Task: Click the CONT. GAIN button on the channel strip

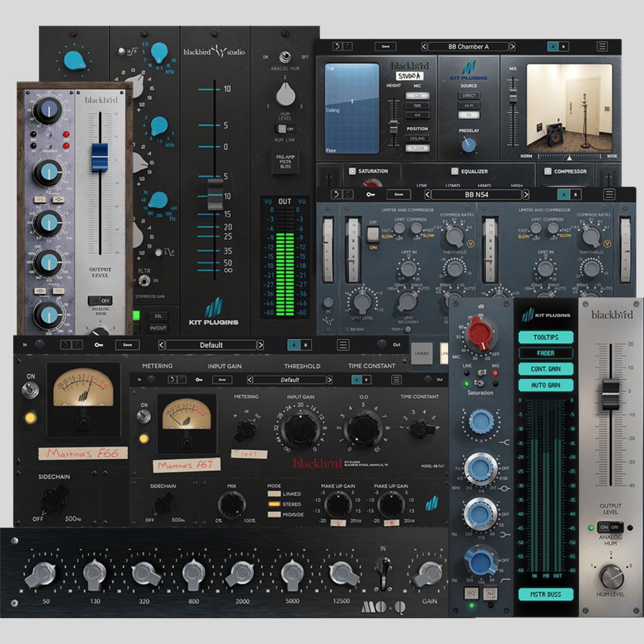Action: tap(546, 369)
